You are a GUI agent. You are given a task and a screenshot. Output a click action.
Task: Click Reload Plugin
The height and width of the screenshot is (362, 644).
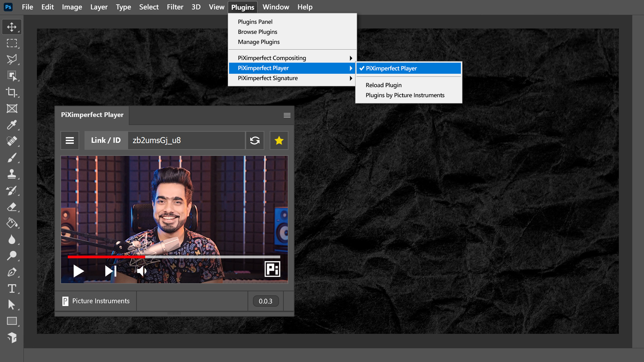tap(383, 85)
